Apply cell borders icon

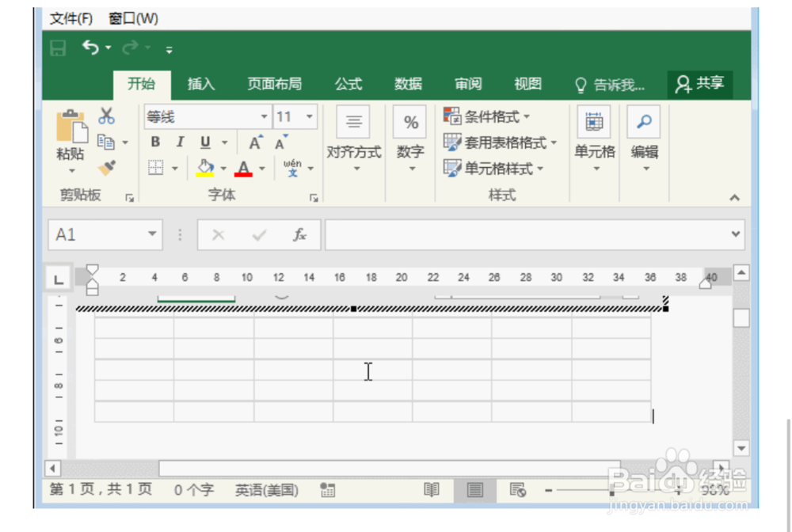[155, 168]
